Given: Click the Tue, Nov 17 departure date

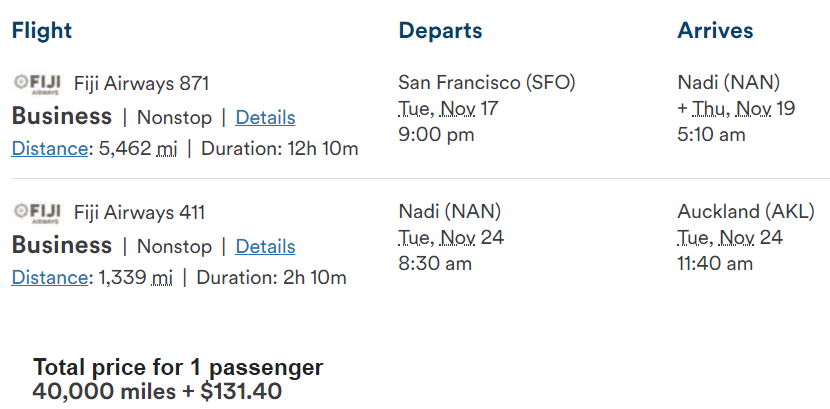Looking at the screenshot, I should click(448, 108).
